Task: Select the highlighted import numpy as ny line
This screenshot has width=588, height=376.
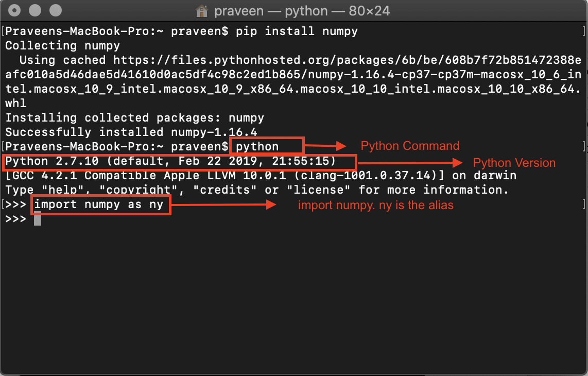Action: 100,204
